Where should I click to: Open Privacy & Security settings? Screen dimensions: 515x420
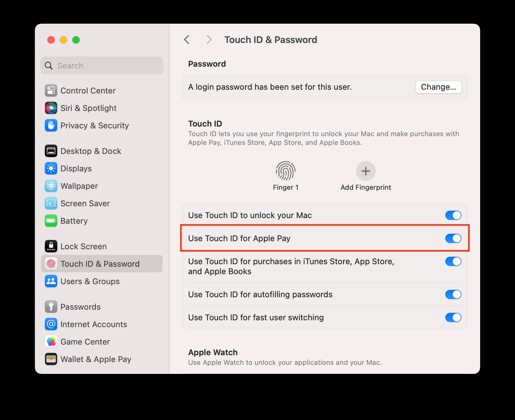point(94,126)
